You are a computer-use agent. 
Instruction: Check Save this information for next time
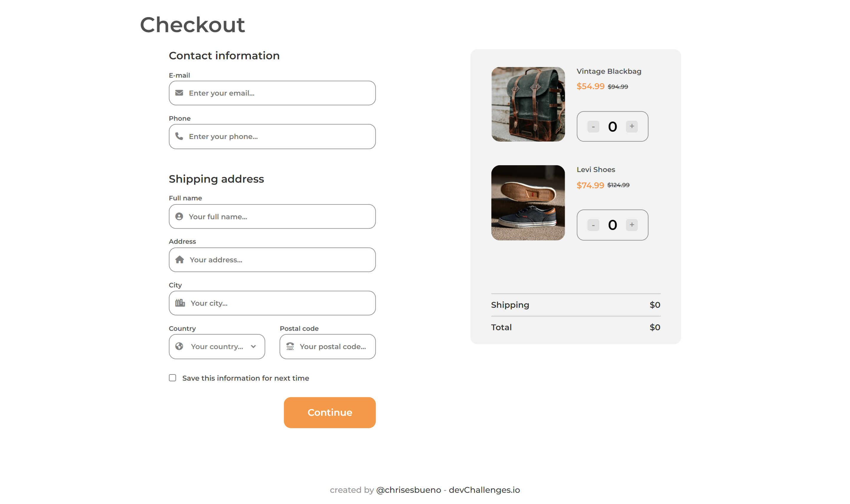[173, 378]
